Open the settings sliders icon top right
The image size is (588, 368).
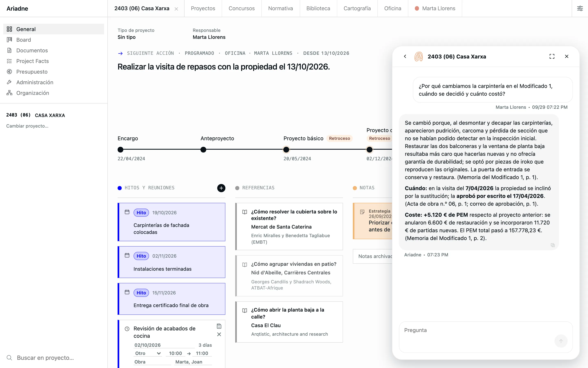pos(580,9)
